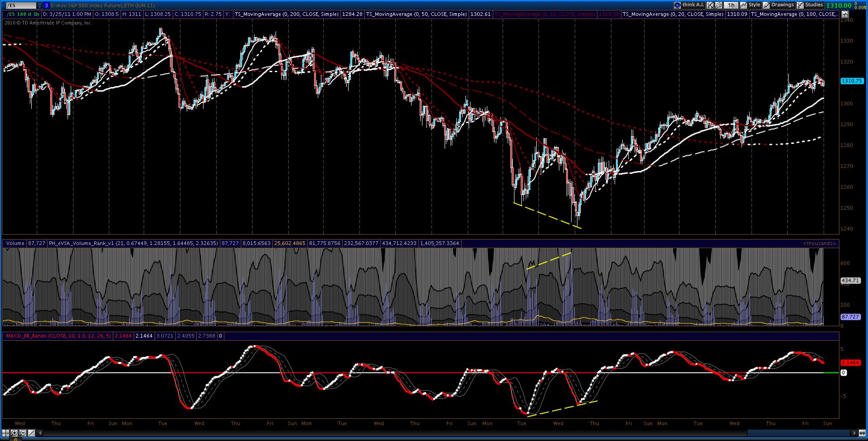The width and height of the screenshot is (868, 441).
Task: Zoom in on the chart
Action: pyautogui.click(x=15, y=433)
